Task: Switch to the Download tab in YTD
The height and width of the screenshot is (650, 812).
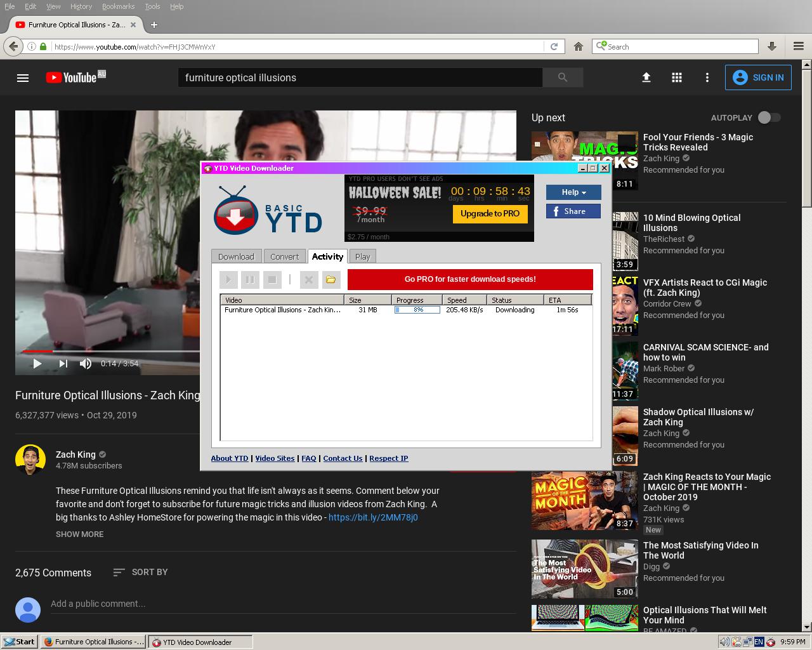Action: coord(236,256)
